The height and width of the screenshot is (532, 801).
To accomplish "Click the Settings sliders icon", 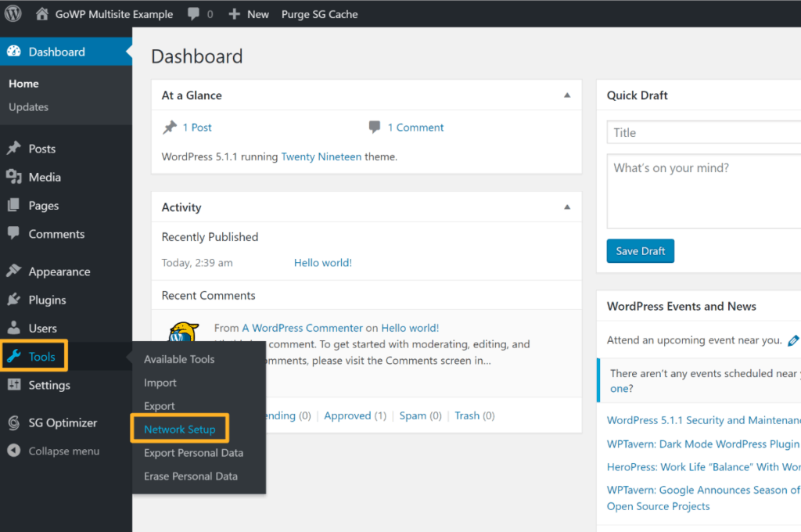I will tap(14, 384).
